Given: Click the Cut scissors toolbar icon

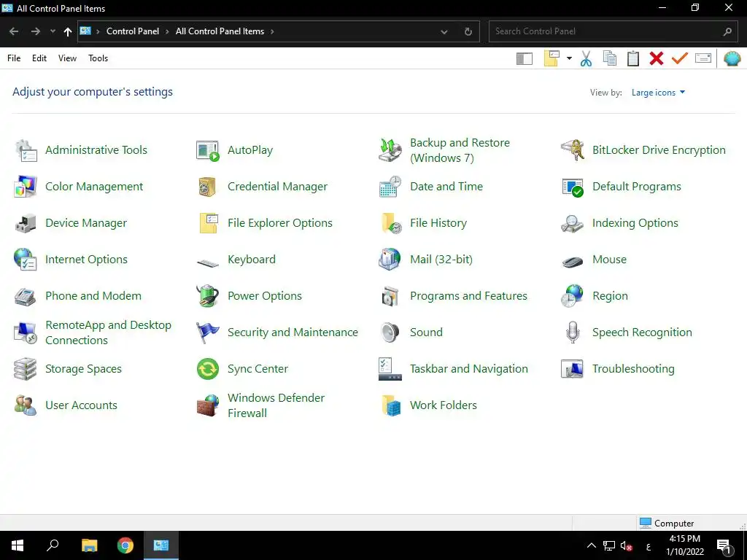Looking at the screenshot, I should [x=586, y=58].
